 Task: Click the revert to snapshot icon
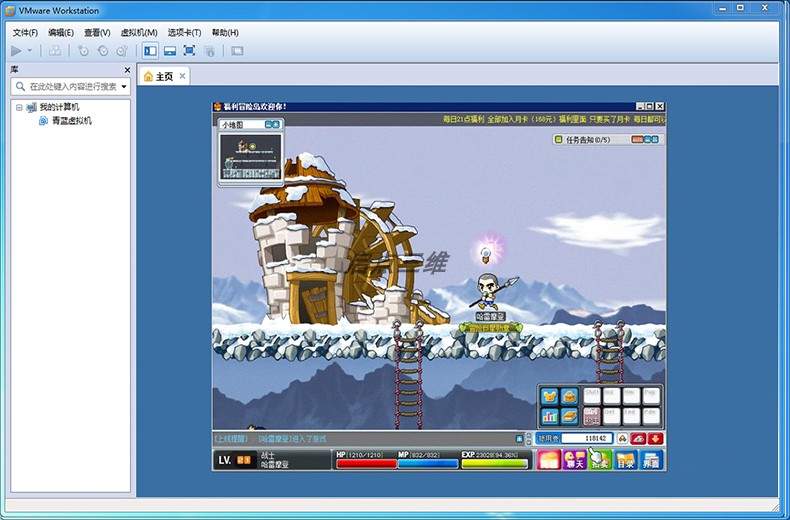point(103,50)
